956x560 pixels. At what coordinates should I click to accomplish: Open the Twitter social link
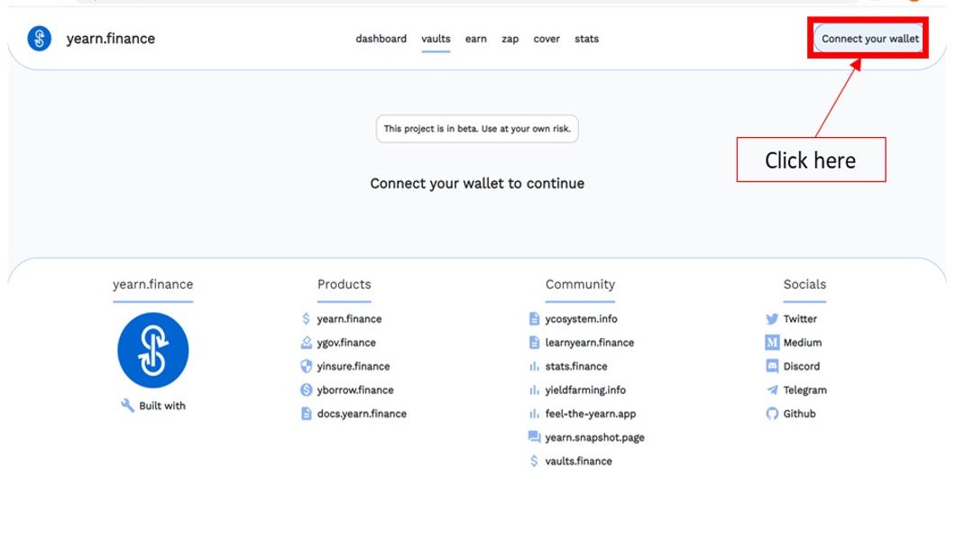click(800, 318)
